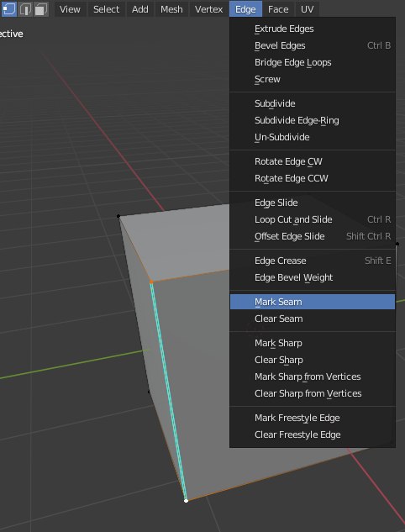This screenshot has height=532, width=405.
Task: Choose Mark Sharp from Vertices
Action: 313,377
